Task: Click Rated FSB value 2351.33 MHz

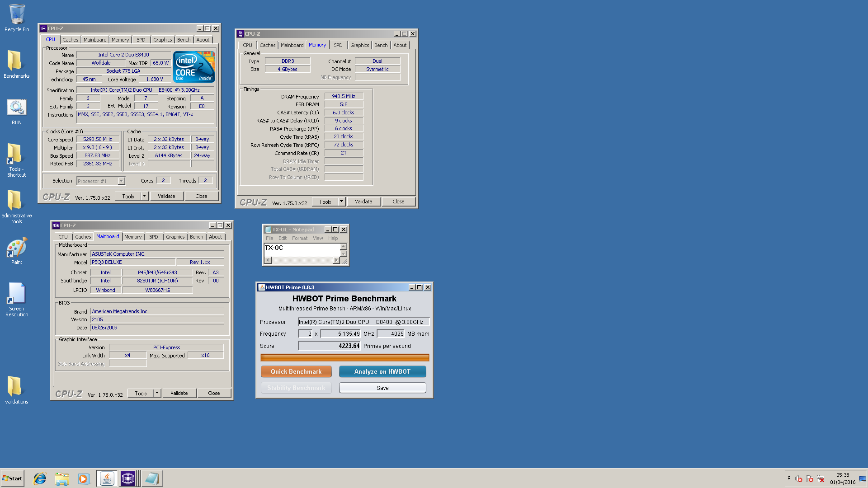Action: point(98,164)
